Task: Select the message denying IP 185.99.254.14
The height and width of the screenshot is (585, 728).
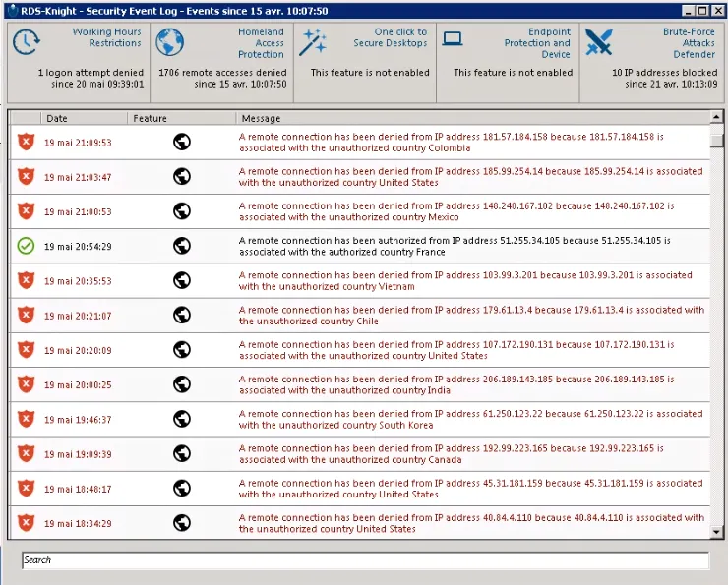Action: 470,177
